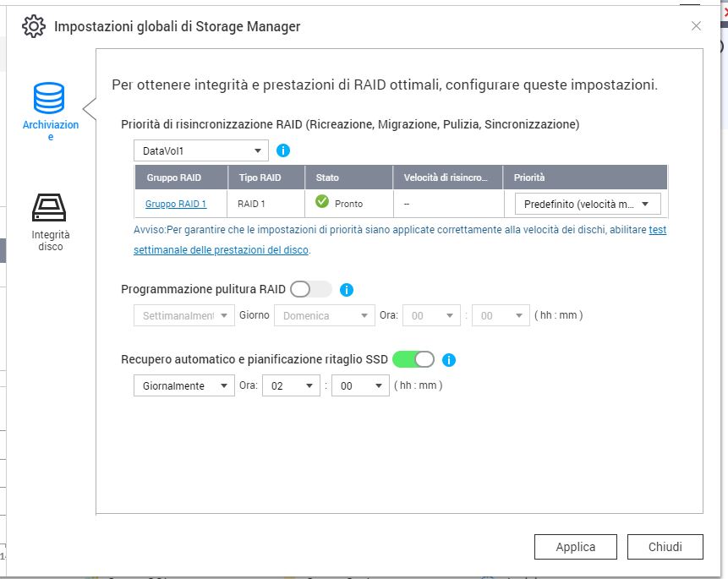Click the Archiviazione database icon
This screenshot has height=579, width=728.
point(49,98)
